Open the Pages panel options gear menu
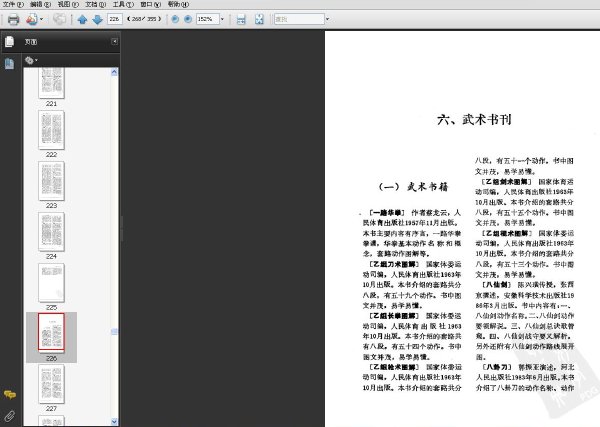Viewport: 600px width, 427px height. 31,60
